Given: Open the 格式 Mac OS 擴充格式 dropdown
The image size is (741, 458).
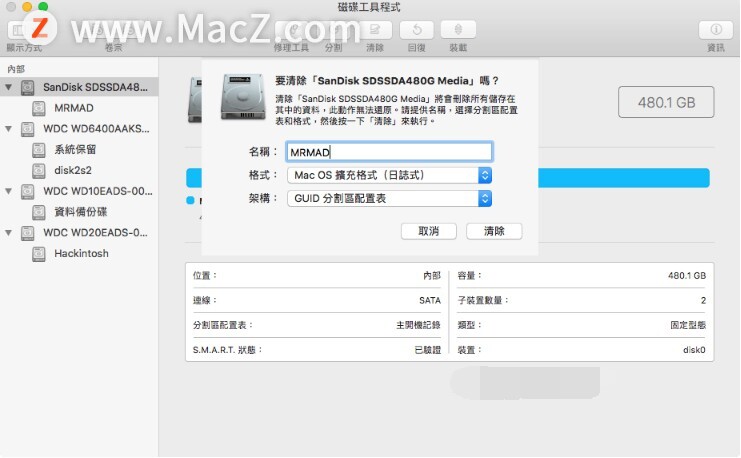Looking at the screenshot, I should [389, 175].
